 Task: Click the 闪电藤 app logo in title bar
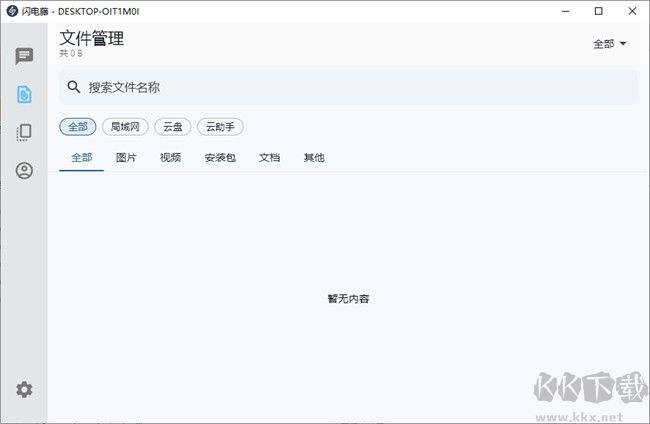click(x=12, y=11)
